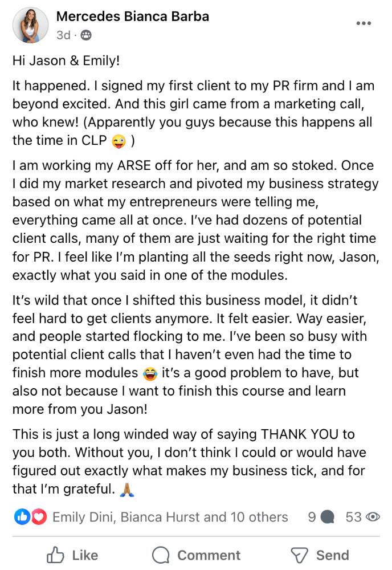Screen dimensions: 392x570
Task: Click the Send paper plane icon
Action: coord(299,555)
